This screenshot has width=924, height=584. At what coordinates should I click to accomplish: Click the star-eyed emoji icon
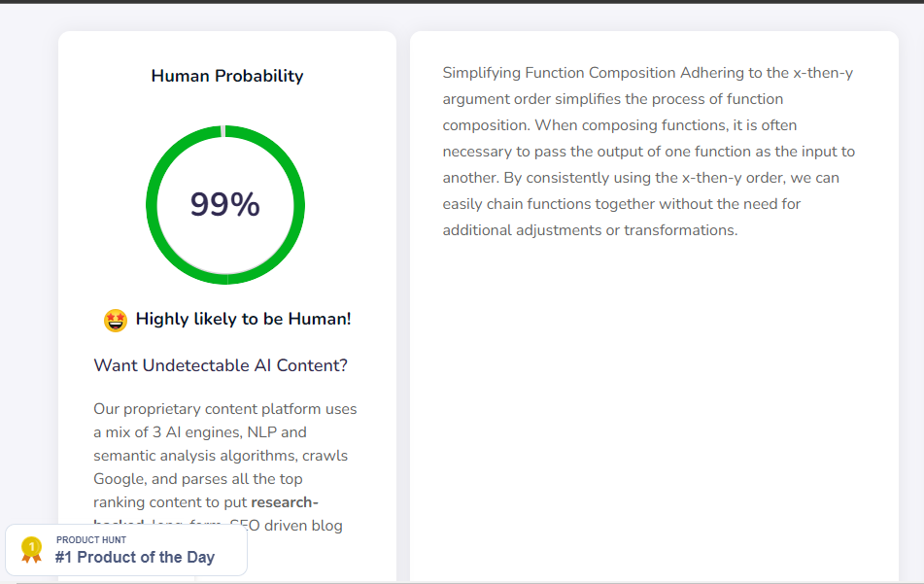115,320
